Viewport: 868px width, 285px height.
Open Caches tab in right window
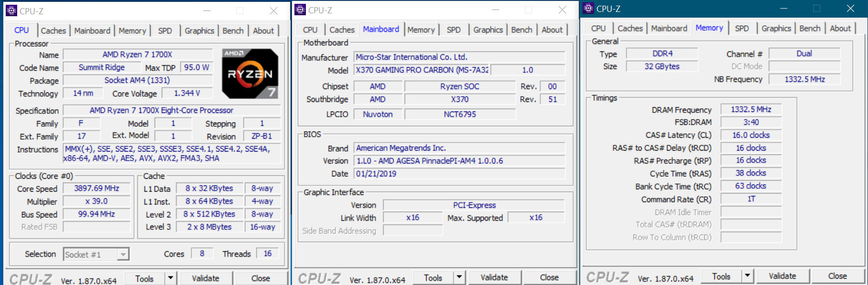(630, 28)
